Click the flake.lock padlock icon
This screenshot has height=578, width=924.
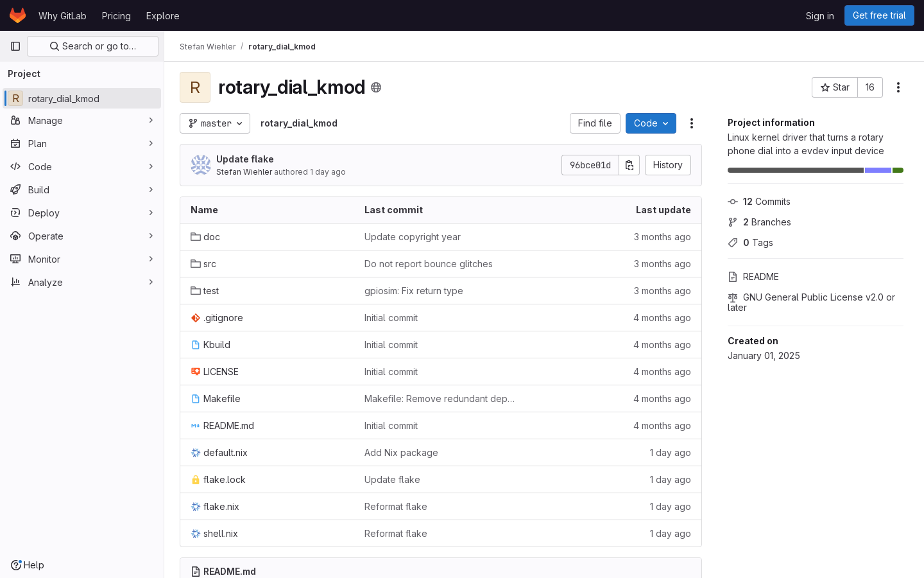pos(196,480)
